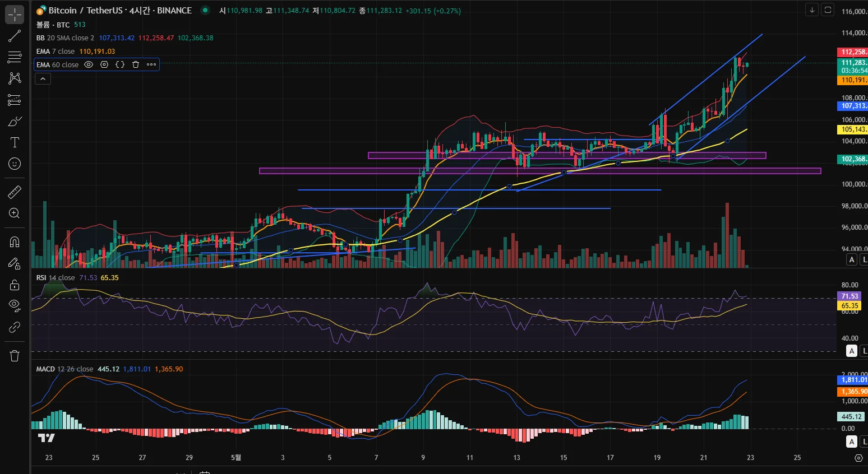Click the green current price countdown label

pyautogui.click(x=853, y=67)
